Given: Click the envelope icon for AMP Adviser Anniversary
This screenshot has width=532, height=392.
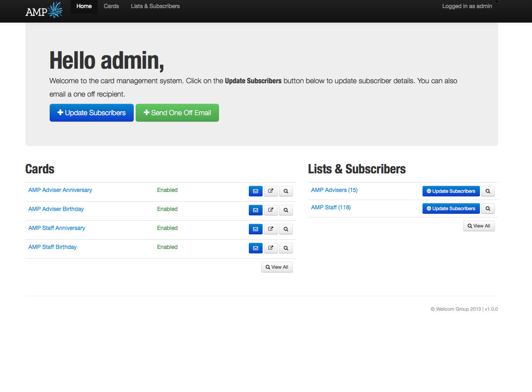Looking at the screenshot, I should [x=255, y=191].
